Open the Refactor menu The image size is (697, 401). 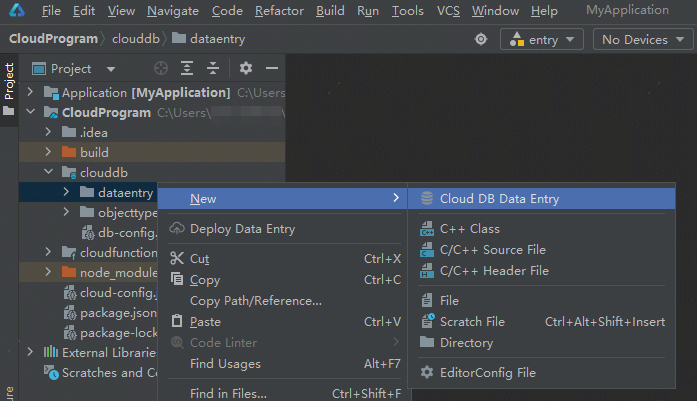pyautogui.click(x=279, y=11)
